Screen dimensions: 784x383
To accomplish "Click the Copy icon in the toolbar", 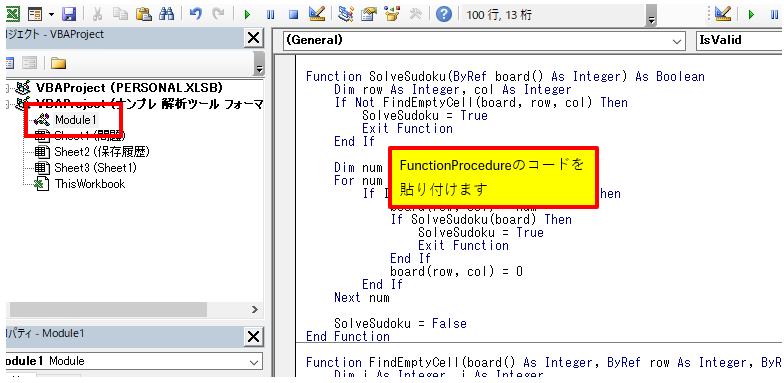I will pyautogui.click(x=120, y=14).
